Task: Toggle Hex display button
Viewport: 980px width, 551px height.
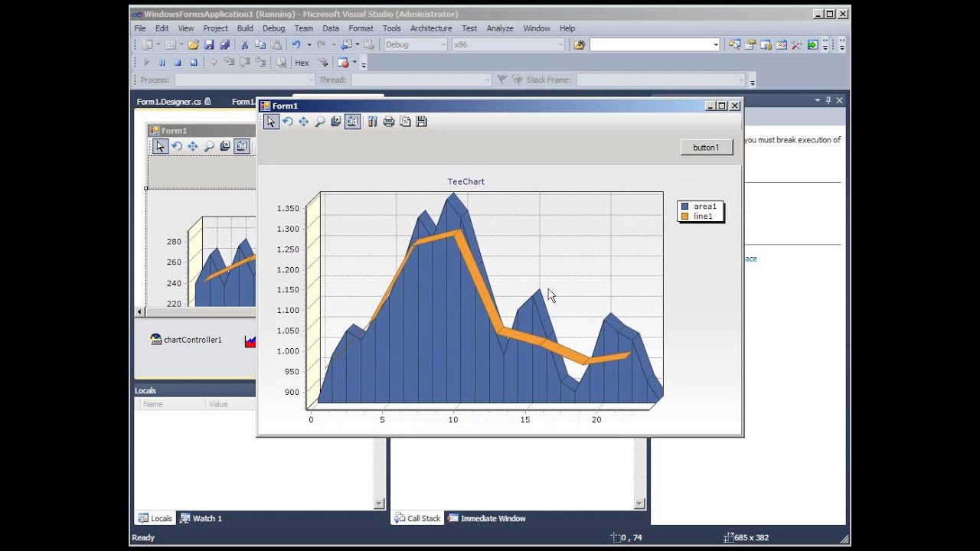Action: pyautogui.click(x=302, y=63)
